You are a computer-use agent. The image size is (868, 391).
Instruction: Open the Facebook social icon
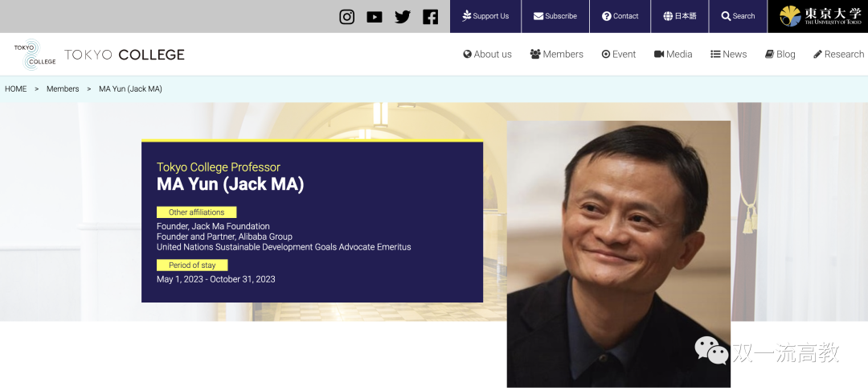click(x=430, y=17)
